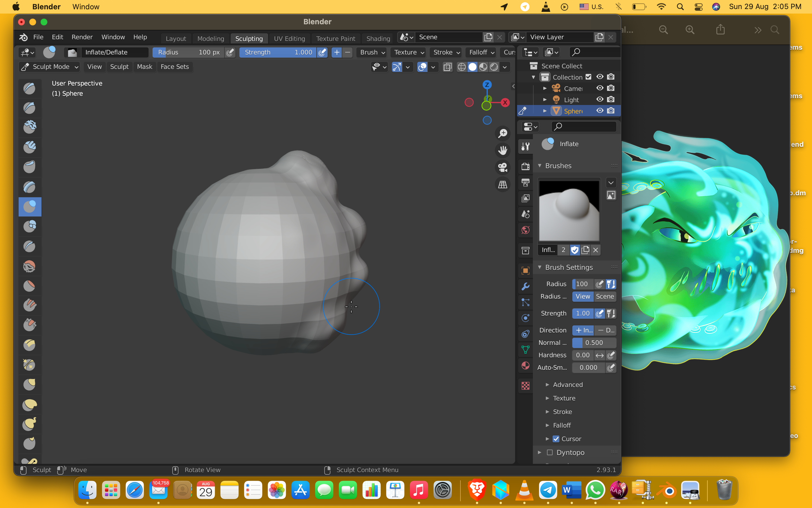Open Blender in the Dock
This screenshot has width=812, height=508.
[x=667, y=490]
